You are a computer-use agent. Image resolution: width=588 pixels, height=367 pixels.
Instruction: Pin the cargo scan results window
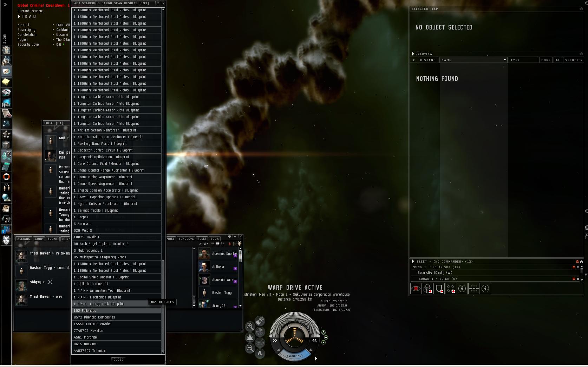click(158, 3)
